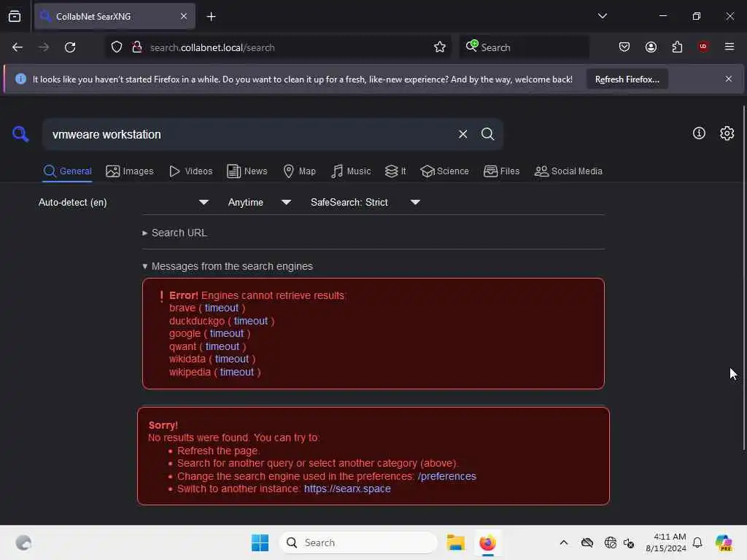Image resolution: width=747 pixels, height=560 pixels.
Task: Open File Explorer from taskbar
Action: pyautogui.click(x=455, y=542)
